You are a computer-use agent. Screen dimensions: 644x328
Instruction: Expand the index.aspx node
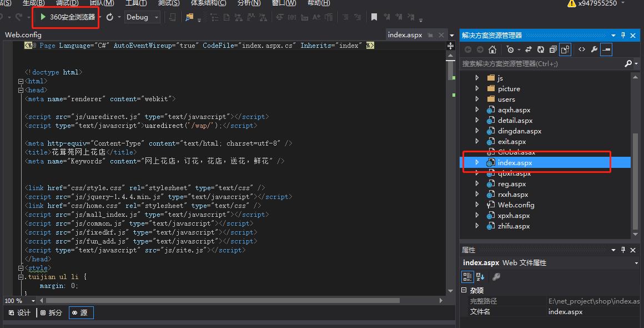click(477, 163)
